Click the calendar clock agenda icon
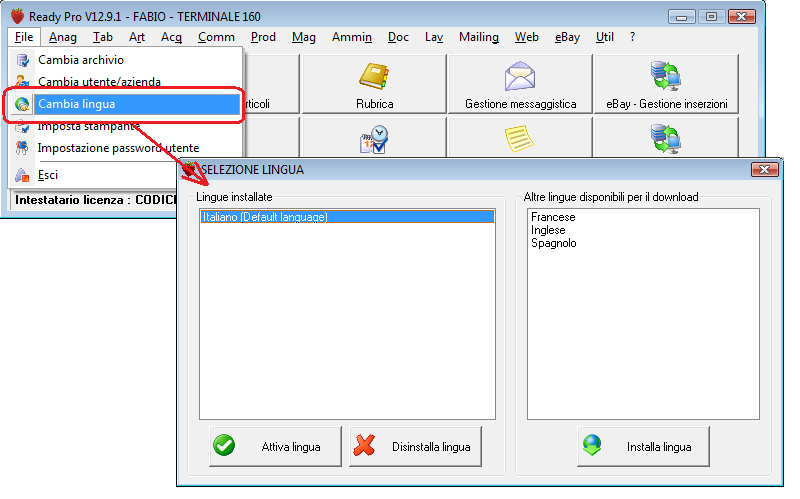Image resolution: width=800 pixels, height=499 pixels. (x=374, y=139)
